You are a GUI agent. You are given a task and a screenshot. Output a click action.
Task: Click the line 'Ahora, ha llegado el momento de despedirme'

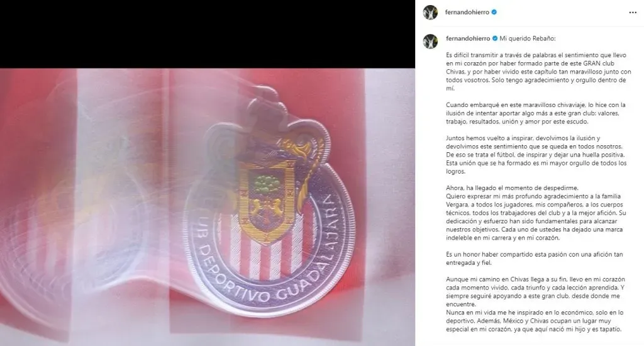pyautogui.click(x=512, y=188)
